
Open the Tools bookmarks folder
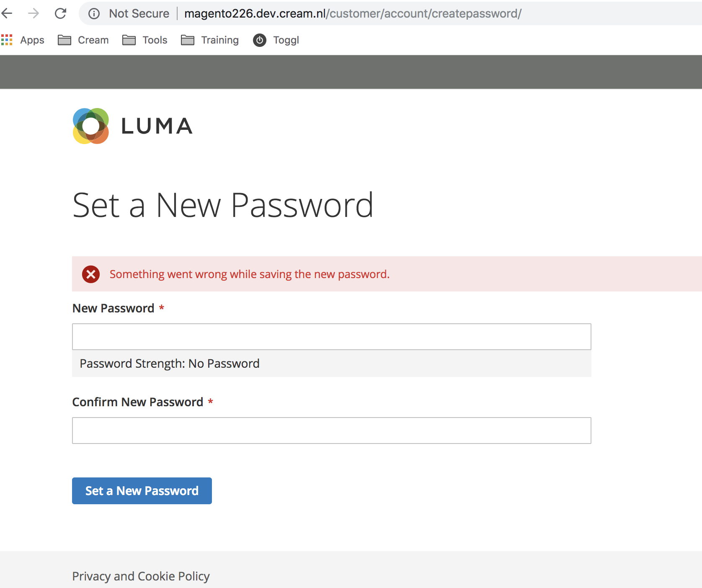click(x=145, y=40)
